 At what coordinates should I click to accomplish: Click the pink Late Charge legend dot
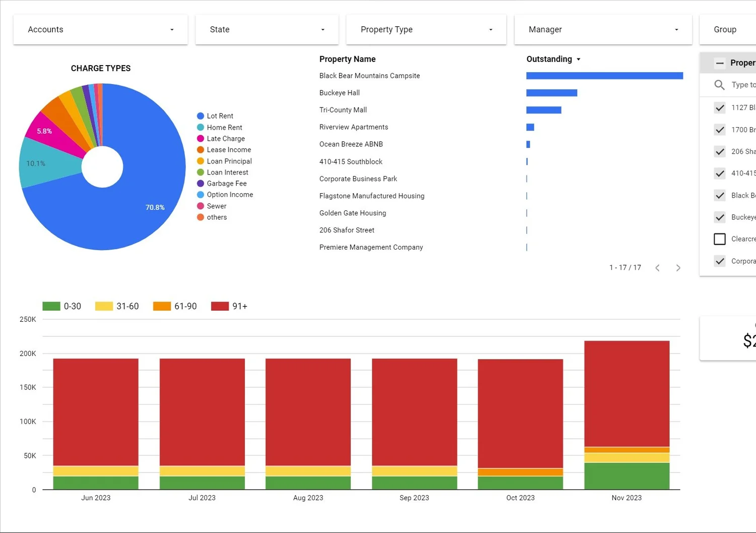(x=200, y=138)
